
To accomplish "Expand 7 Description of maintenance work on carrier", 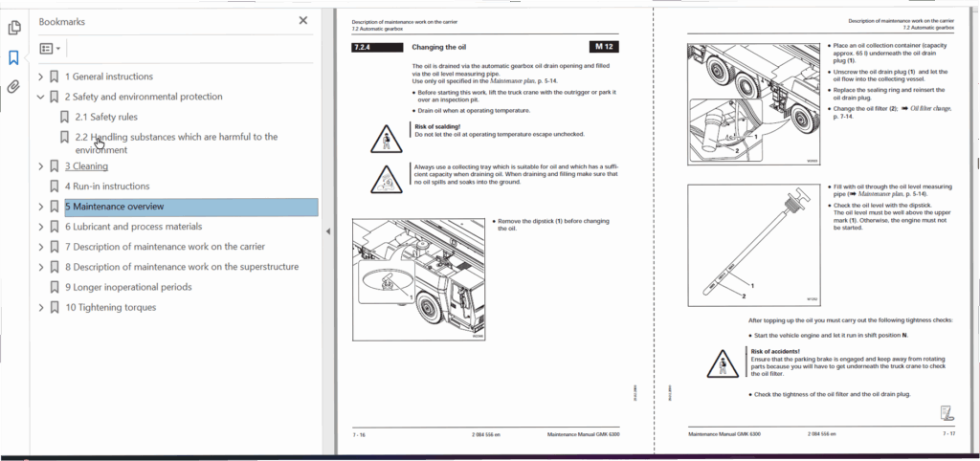I will point(40,247).
